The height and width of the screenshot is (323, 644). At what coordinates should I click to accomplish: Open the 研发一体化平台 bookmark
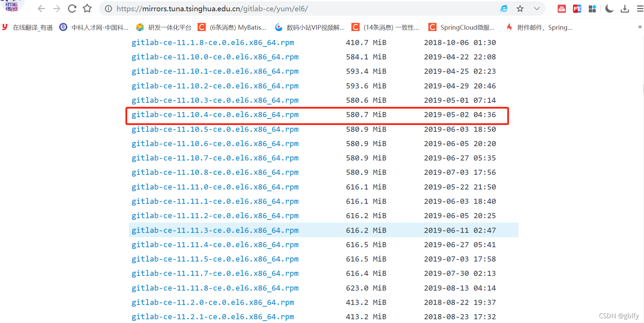(x=163, y=27)
